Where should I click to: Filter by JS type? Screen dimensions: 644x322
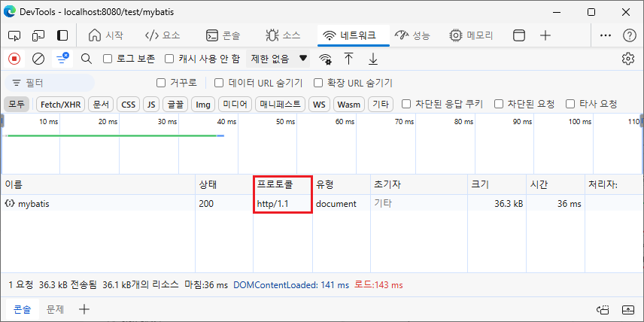pyautogui.click(x=151, y=105)
